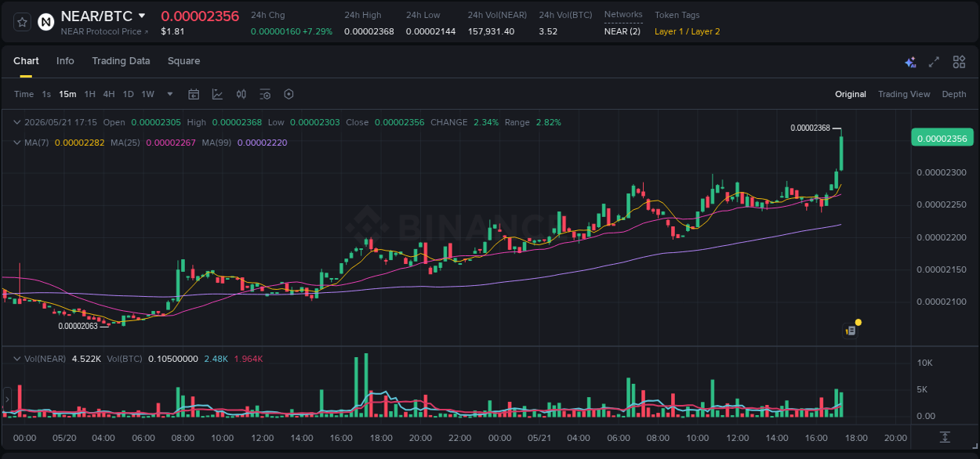Click the large price 0.00002356 in header

(x=200, y=16)
